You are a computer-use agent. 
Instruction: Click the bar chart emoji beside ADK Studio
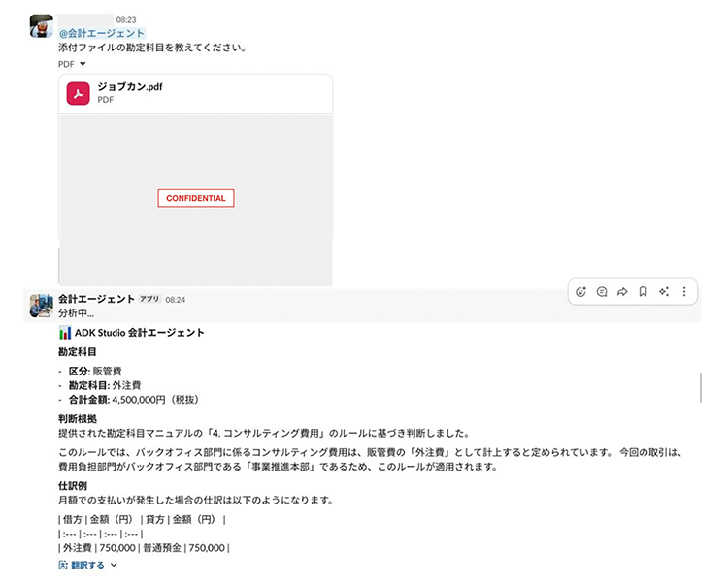click(65, 333)
